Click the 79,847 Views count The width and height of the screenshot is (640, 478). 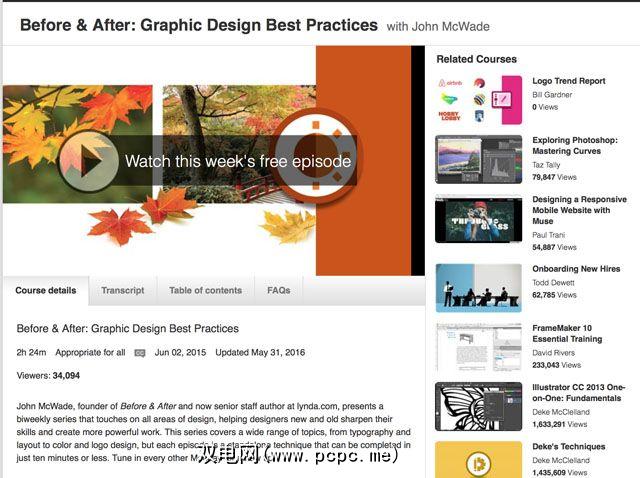click(554, 177)
